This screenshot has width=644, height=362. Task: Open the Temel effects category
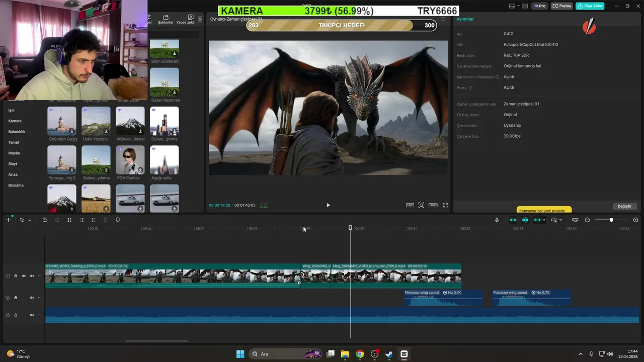click(x=14, y=142)
